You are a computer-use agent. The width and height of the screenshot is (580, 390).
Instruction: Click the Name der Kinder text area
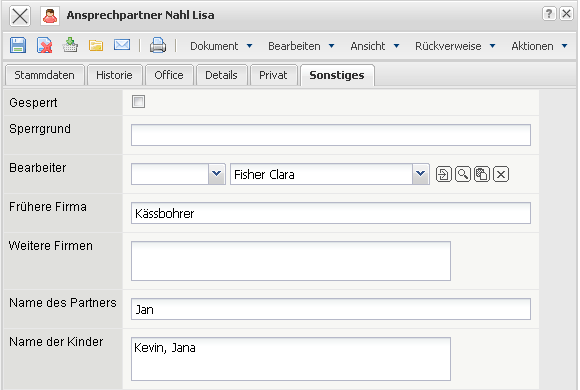click(291, 359)
